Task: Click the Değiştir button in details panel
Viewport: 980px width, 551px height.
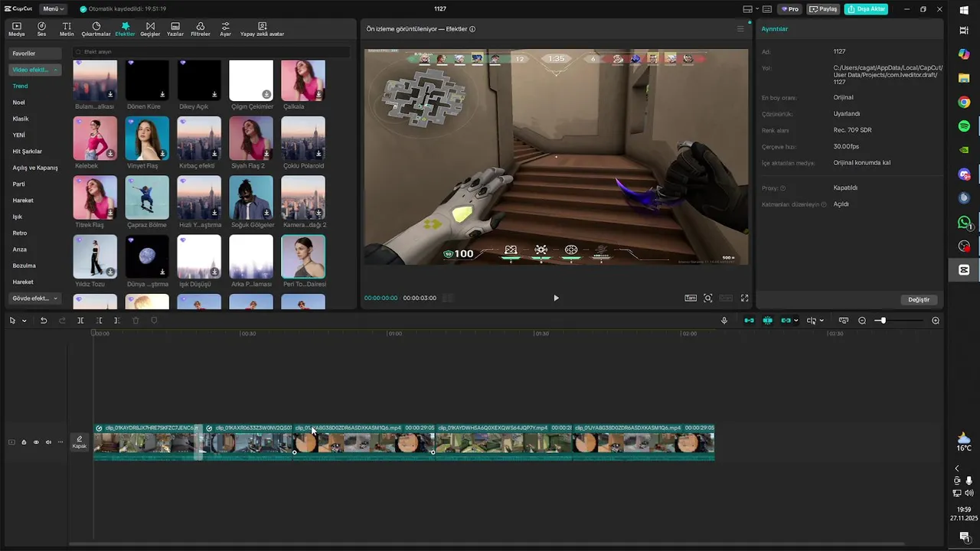Action: click(919, 299)
